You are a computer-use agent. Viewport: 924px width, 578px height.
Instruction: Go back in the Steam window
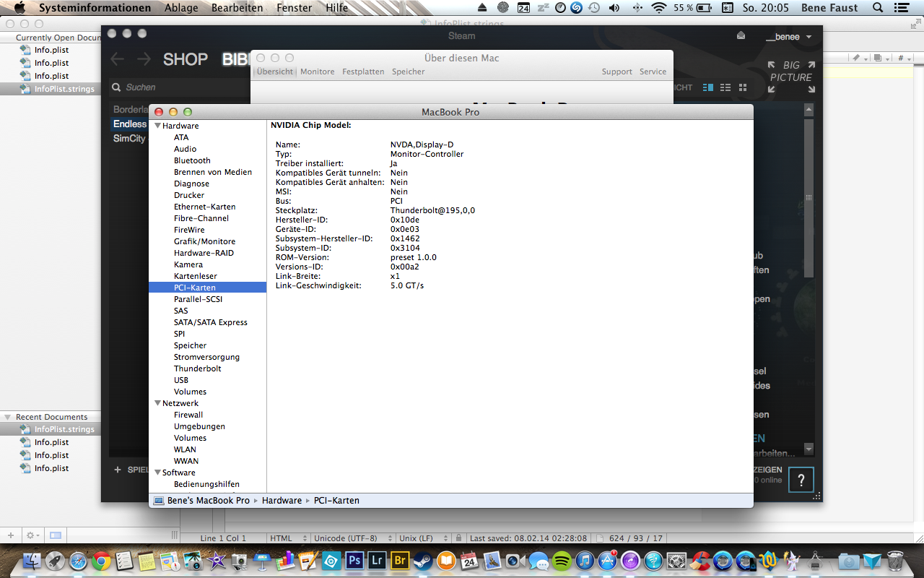coord(117,59)
